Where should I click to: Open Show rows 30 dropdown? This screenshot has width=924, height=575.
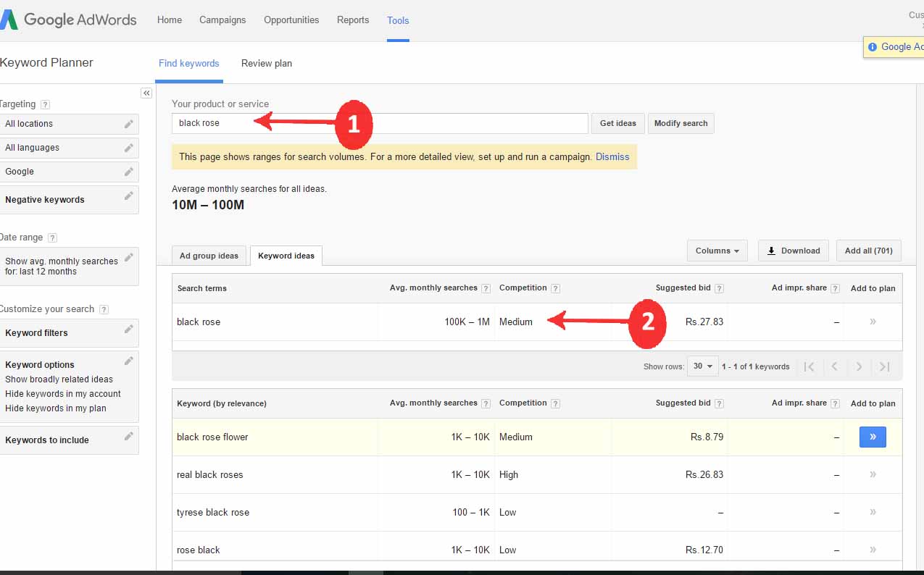tap(703, 366)
